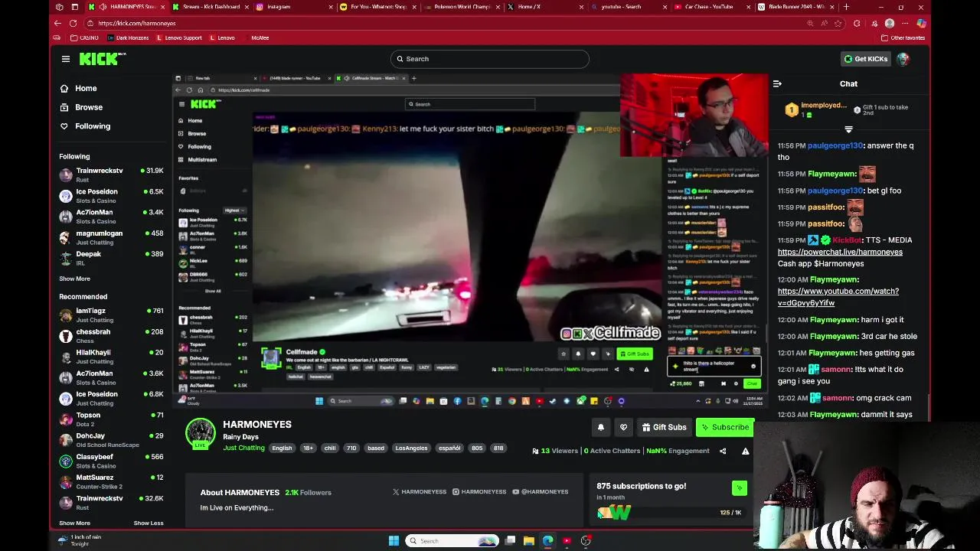Collapse Recommended list with Show Less
Viewport: 980px width, 551px height.
tap(149, 523)
